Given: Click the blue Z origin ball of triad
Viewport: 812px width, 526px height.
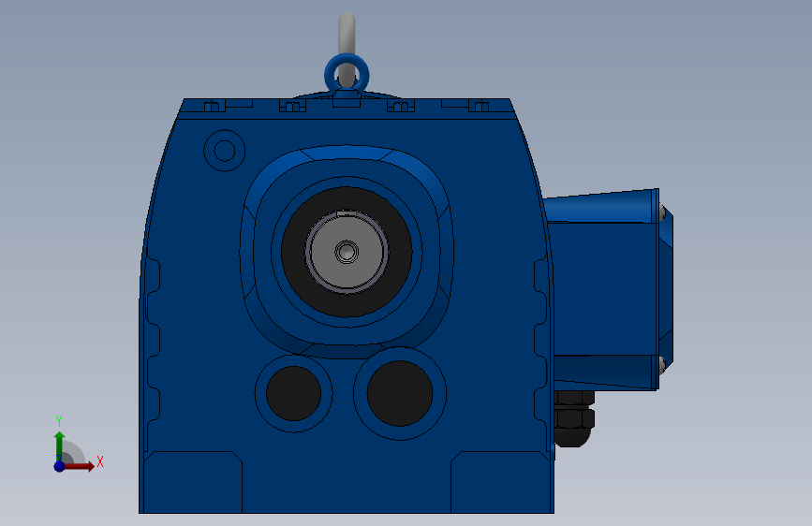Looking at the screenshot, I should [60, 466].
